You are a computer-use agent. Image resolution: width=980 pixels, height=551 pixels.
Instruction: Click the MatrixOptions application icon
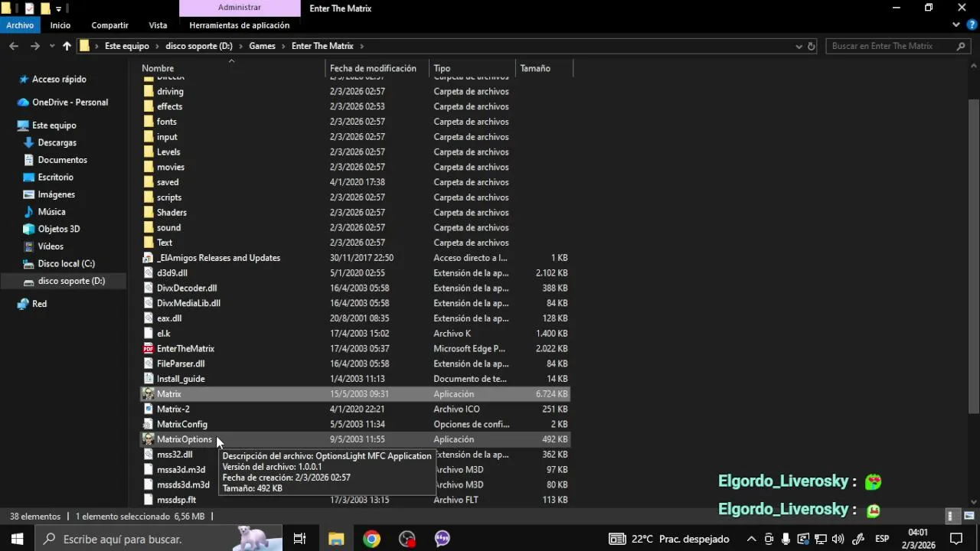click(149, 439)
